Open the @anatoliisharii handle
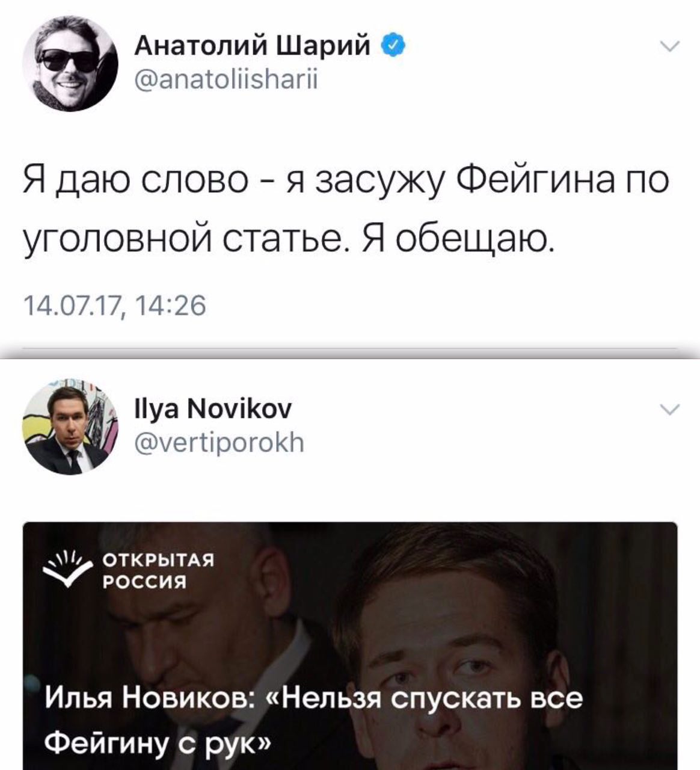Viewport: 700px width, 770px height. click(226, 79)
